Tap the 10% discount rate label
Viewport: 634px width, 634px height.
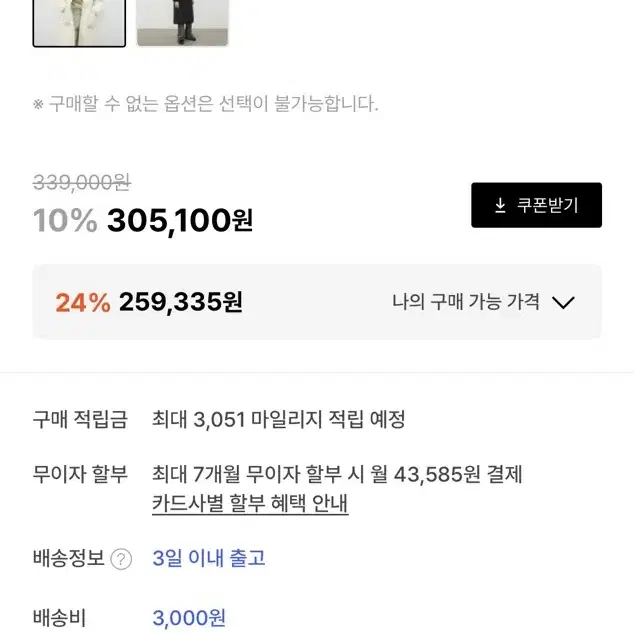(65, 220)
